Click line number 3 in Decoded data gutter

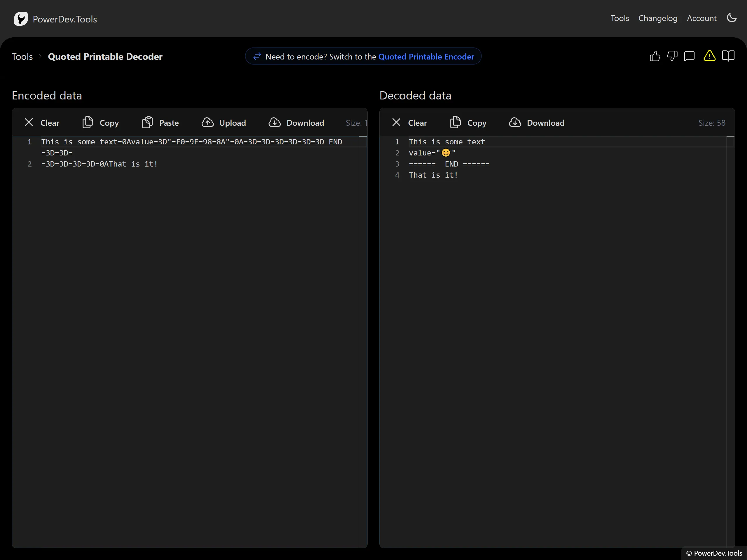(x=397, y=164)
